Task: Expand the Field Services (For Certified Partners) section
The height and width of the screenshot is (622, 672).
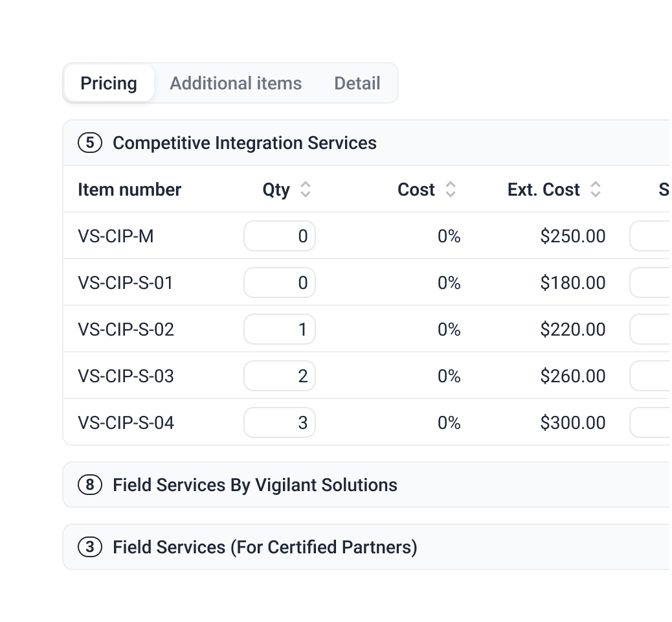Action: click(x=263, y=547)
